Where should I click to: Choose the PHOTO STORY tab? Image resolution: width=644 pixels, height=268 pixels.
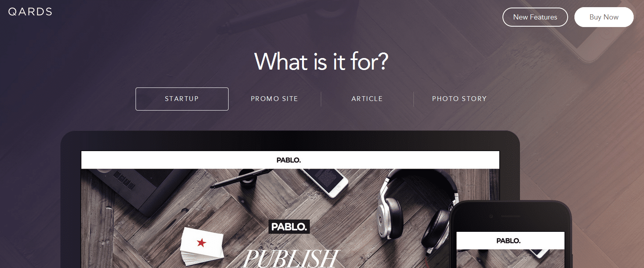(460, 99)
